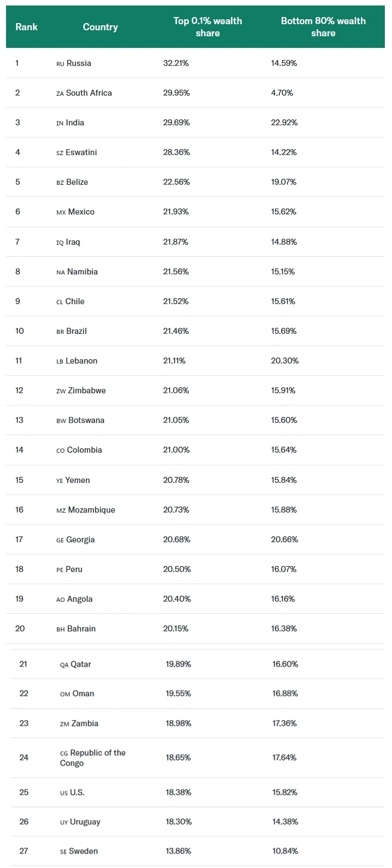Click South Africa's 4.70% bottom share value
The image size is (392, 868).
tap(282, 93)
